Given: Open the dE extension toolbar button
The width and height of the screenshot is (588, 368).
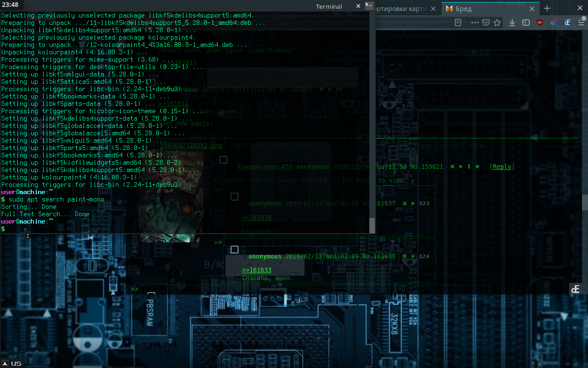Looking at the screenshot, I should tap(567, 23).
